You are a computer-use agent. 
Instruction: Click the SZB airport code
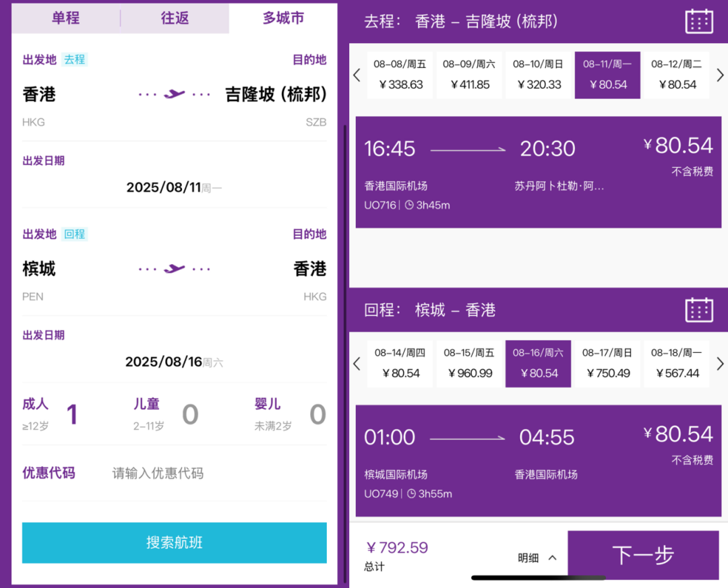[316, 122]
